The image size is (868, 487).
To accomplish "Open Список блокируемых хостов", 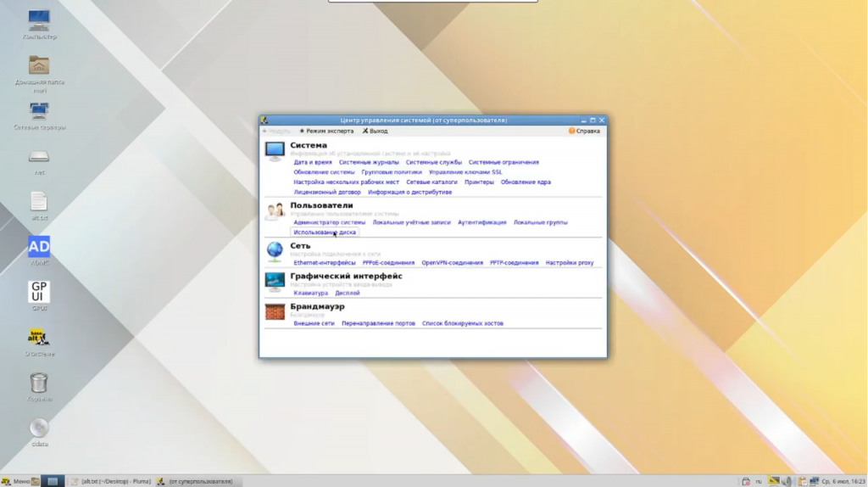I will coord(462,323).
